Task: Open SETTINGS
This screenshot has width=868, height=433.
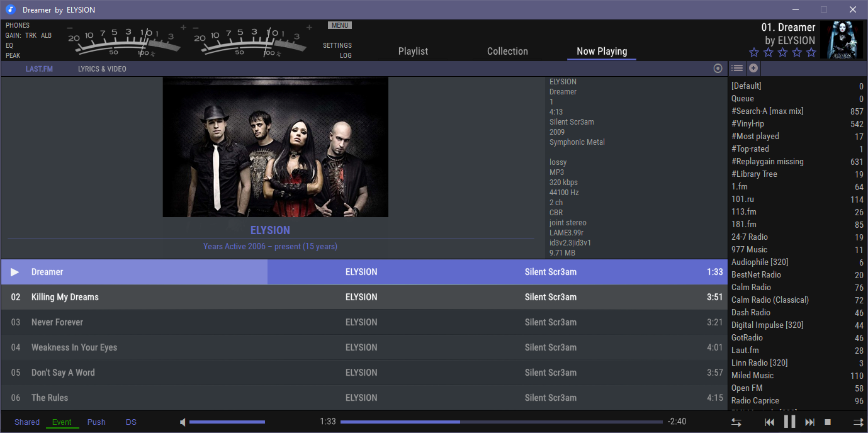Action: 337,45
